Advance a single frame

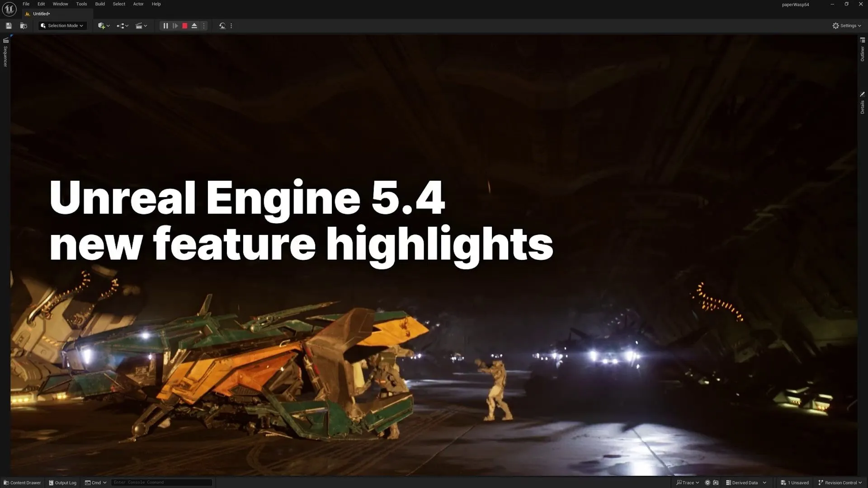tap(175, 26)
